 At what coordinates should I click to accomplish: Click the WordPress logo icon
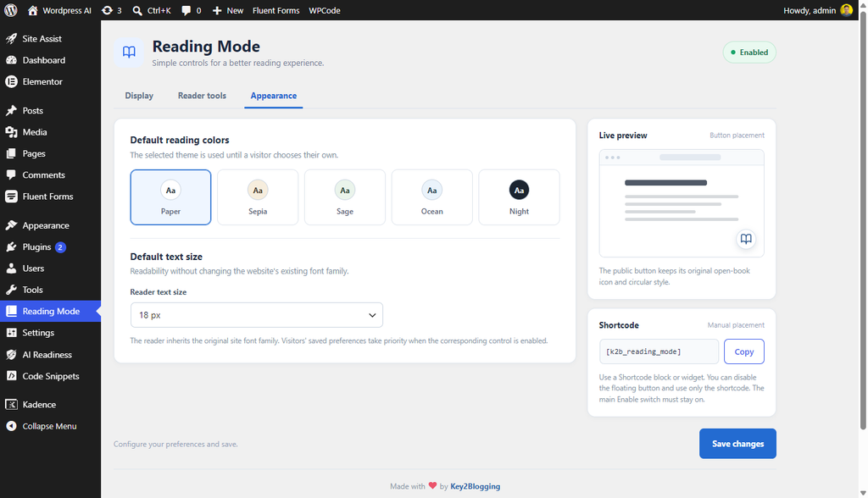pyautogui.click(x=10, y=10)
